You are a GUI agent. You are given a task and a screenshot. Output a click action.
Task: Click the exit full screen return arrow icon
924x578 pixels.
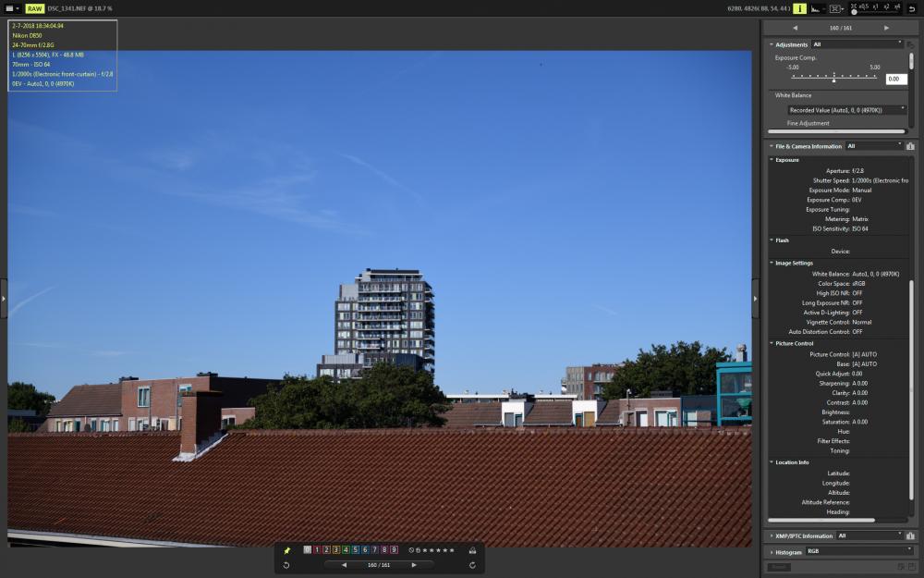point(912,8)
